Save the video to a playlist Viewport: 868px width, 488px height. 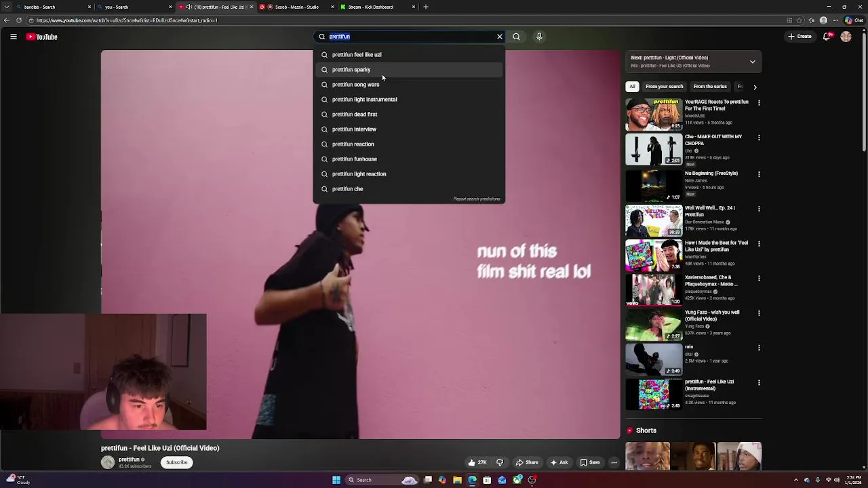(x=589, y=462)
